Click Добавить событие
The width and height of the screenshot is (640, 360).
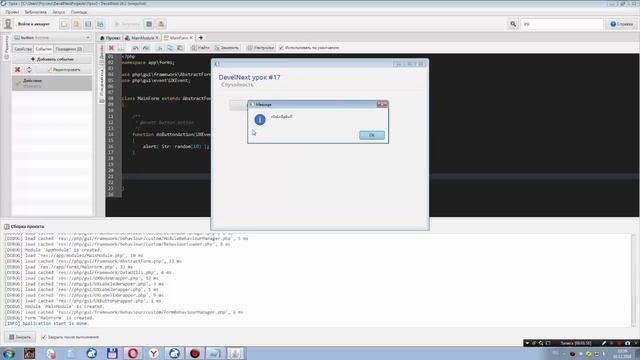click(52, 59)
